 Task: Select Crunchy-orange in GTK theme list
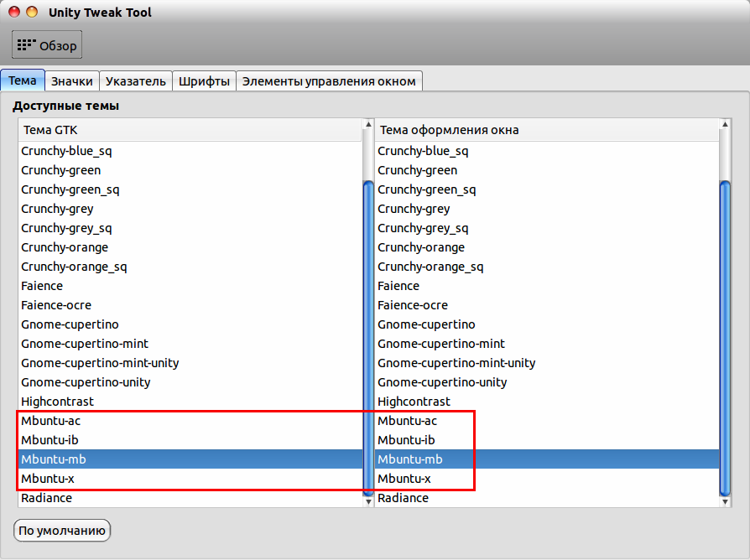(x=190, y=247)
